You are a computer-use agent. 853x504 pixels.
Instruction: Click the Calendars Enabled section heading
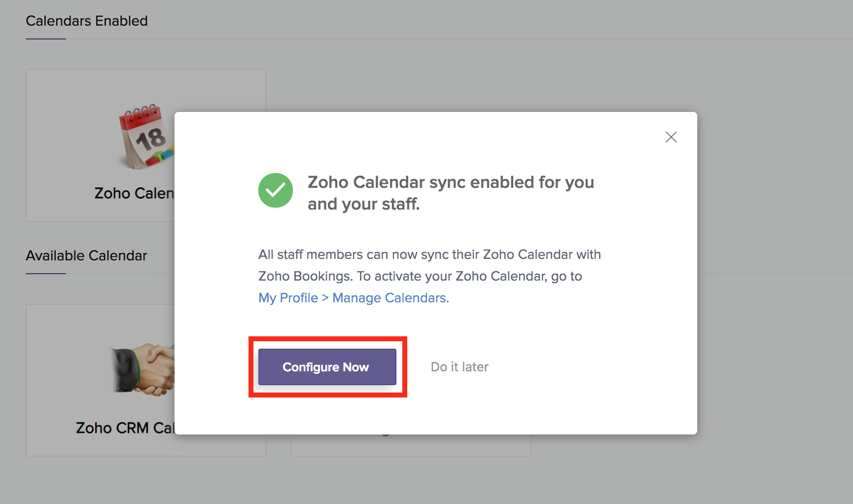click(87, 21)
